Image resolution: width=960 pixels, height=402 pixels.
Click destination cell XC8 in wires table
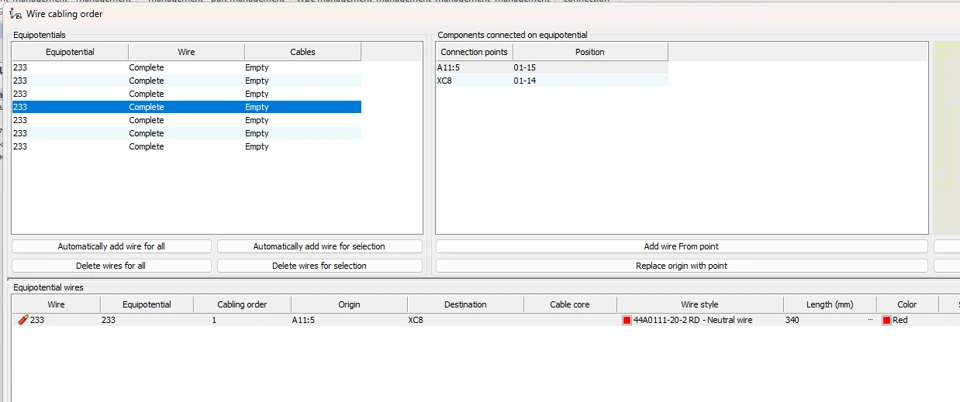pos(416,320)
